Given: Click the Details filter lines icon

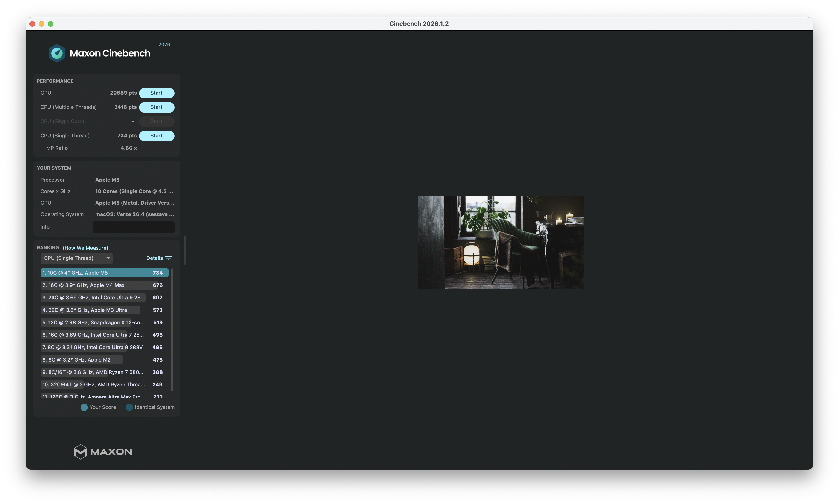Looking at the screenshot, I should (169, 258).
